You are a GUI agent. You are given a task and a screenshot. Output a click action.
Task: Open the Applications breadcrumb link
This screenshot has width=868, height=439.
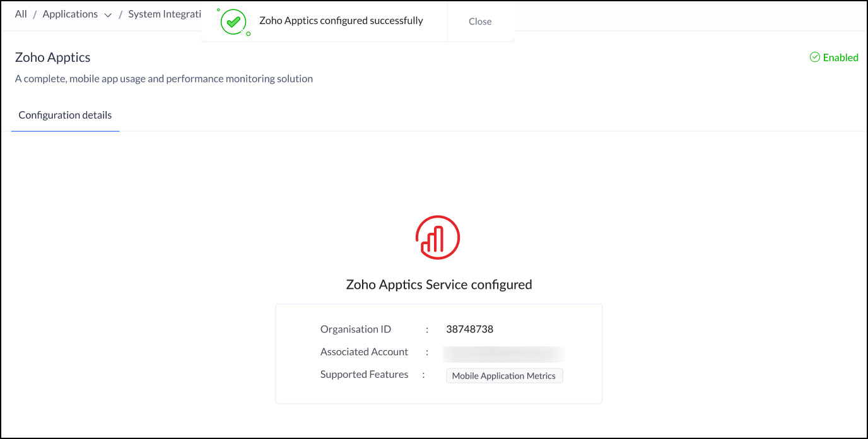point(70,14)
